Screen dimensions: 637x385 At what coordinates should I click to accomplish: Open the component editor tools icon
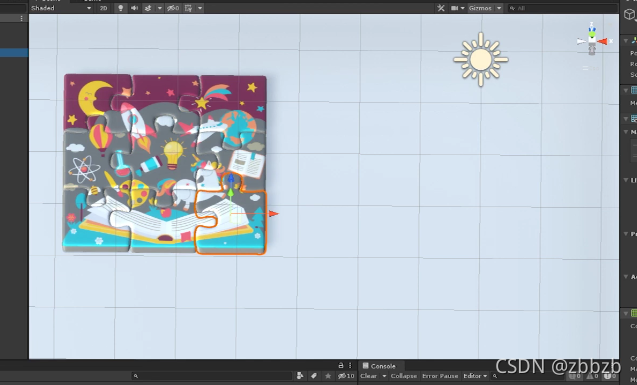441,8
